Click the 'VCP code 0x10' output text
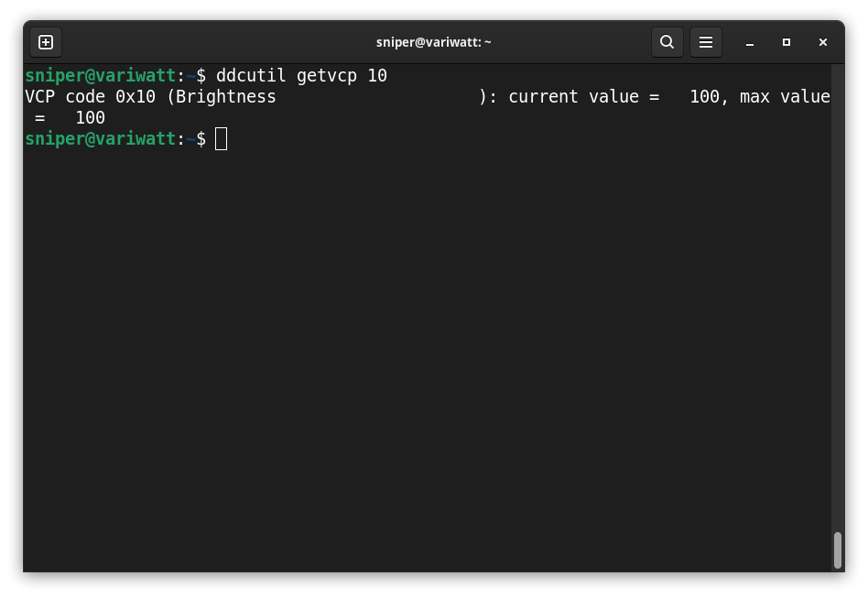 pyautogui.click(x=90, y=97)
